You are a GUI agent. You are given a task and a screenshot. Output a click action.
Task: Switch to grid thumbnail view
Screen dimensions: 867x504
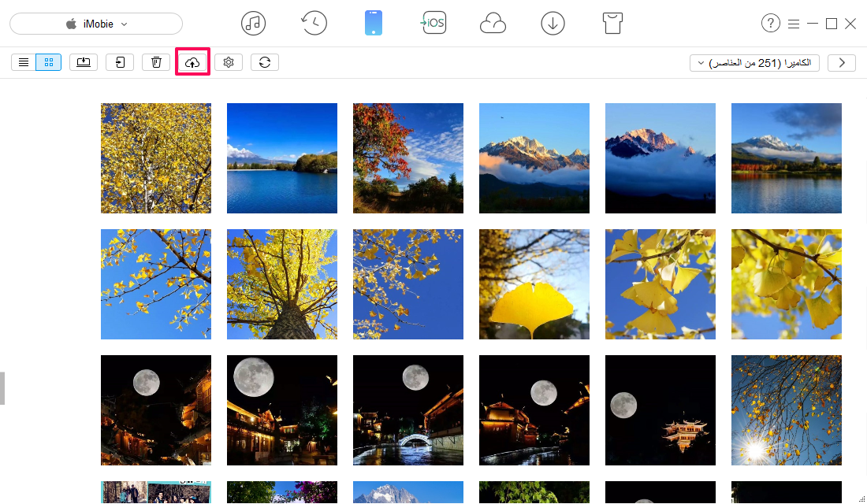pyautogui.click(x=49, y=62)
